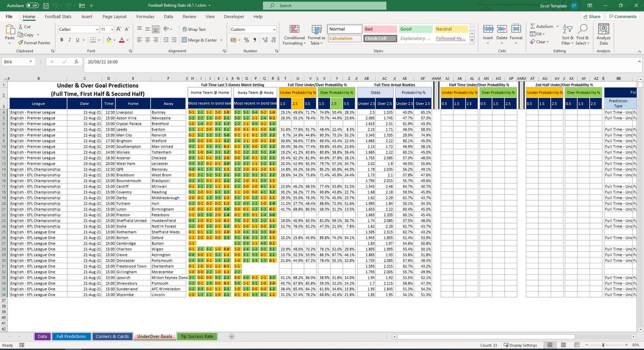This screenshot has width=644, height=350.
Task: Decrease font size with the smaller A icon
Action: 127,29
